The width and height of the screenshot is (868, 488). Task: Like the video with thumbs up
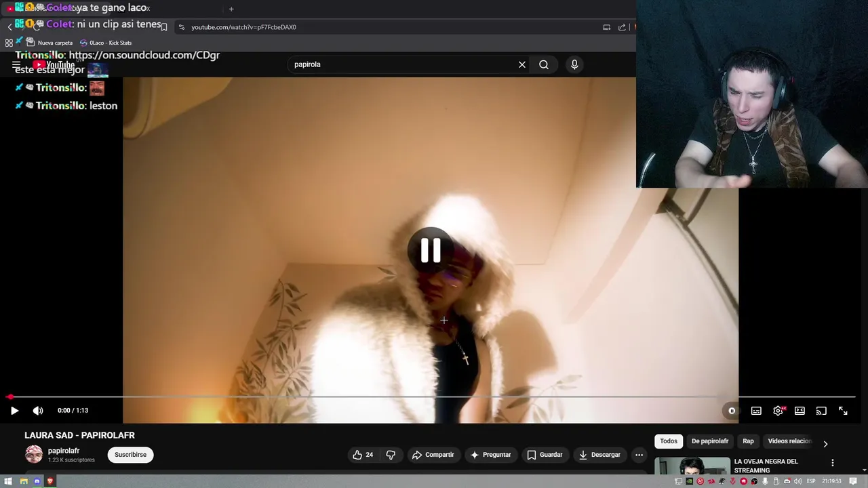(363, 455)
